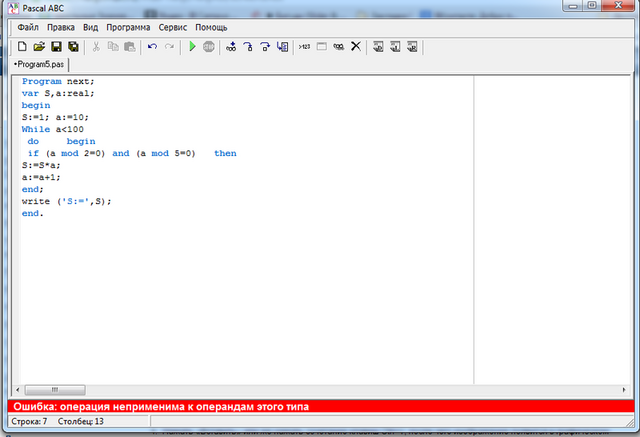The width and height of the screenshot is (640, 437).
Task: Cut selection with the scissors icon
Action: click(96, 47)
